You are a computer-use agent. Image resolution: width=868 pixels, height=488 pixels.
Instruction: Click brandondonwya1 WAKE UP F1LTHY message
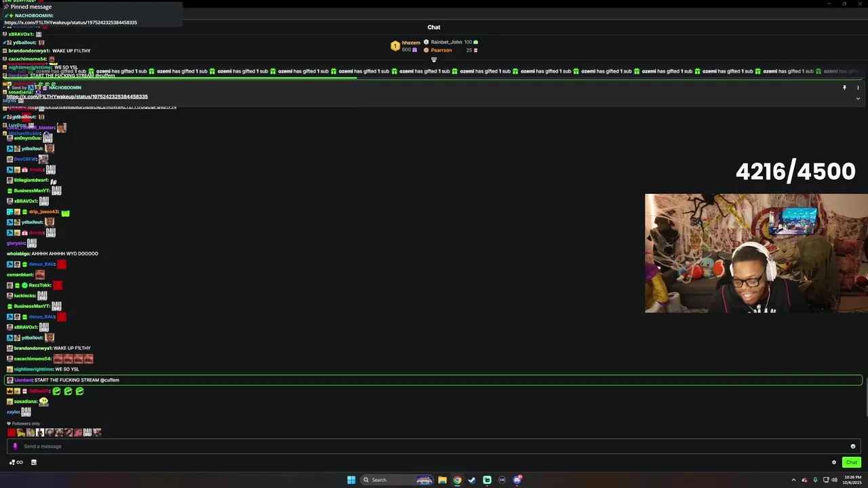(x=49, y=348)
